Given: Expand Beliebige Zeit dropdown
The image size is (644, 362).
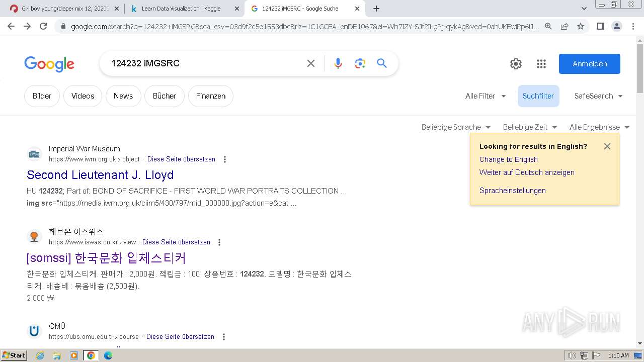Looking at the screenshot, I should pyautogui.click(x=530, y=127).
